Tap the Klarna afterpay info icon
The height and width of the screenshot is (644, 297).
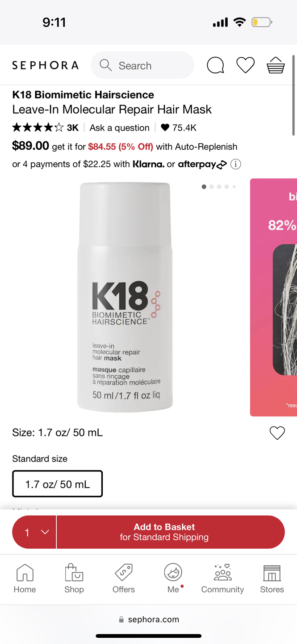(x=236, y=164)
